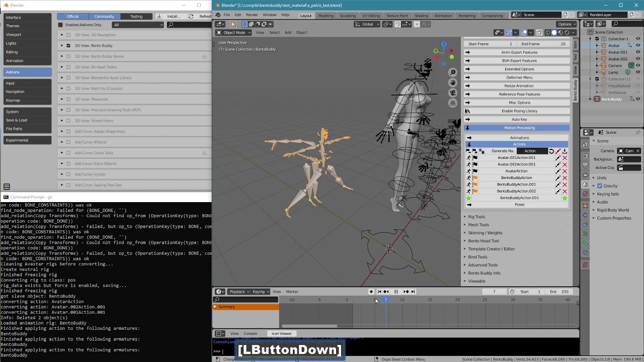Disable the 3D View: Bento Buddy add-on checkbox
Image resolution: width=644 pixels, height=362 pixels.
pos(68,46)
